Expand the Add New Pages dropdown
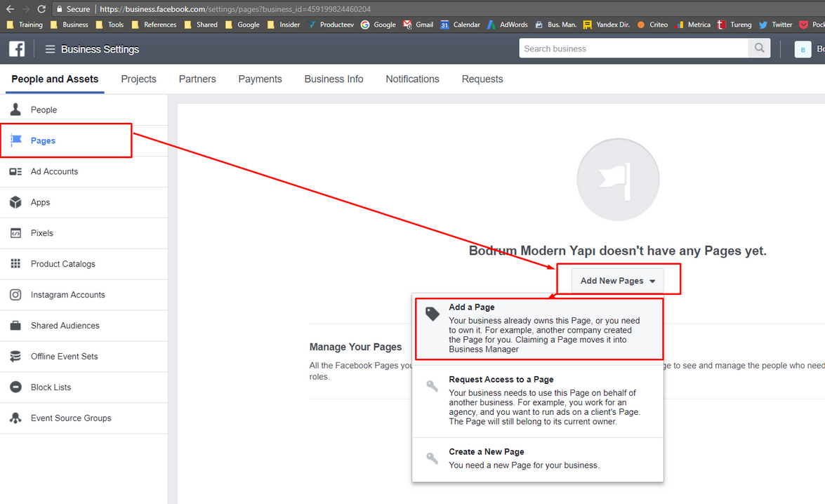The height and width of the screenshot is (504, 825). coord(618,281)
